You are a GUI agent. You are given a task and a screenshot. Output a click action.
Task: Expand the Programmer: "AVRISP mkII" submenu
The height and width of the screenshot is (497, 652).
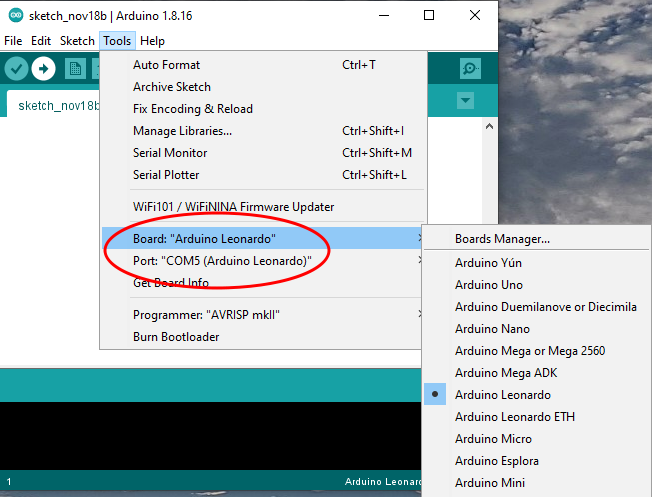click(x=263, y=315)
